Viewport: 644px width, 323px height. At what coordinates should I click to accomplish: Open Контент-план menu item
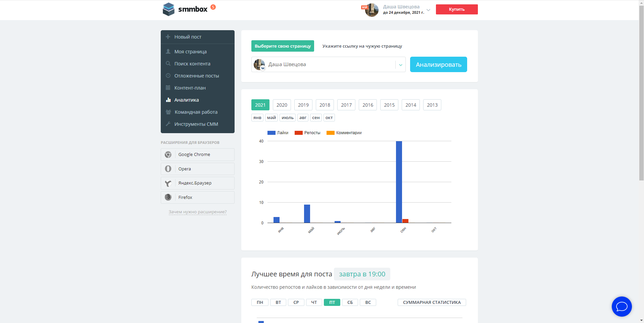coord(190,88)
